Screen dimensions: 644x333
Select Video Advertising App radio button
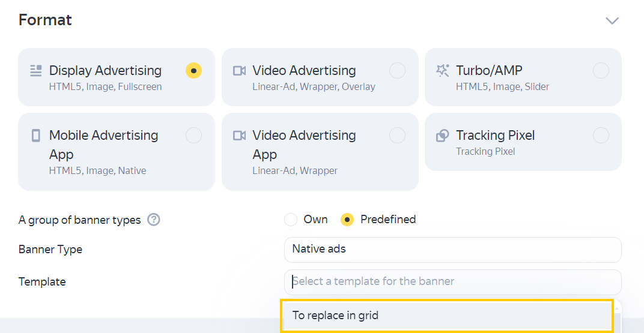[x=397, y=136]
